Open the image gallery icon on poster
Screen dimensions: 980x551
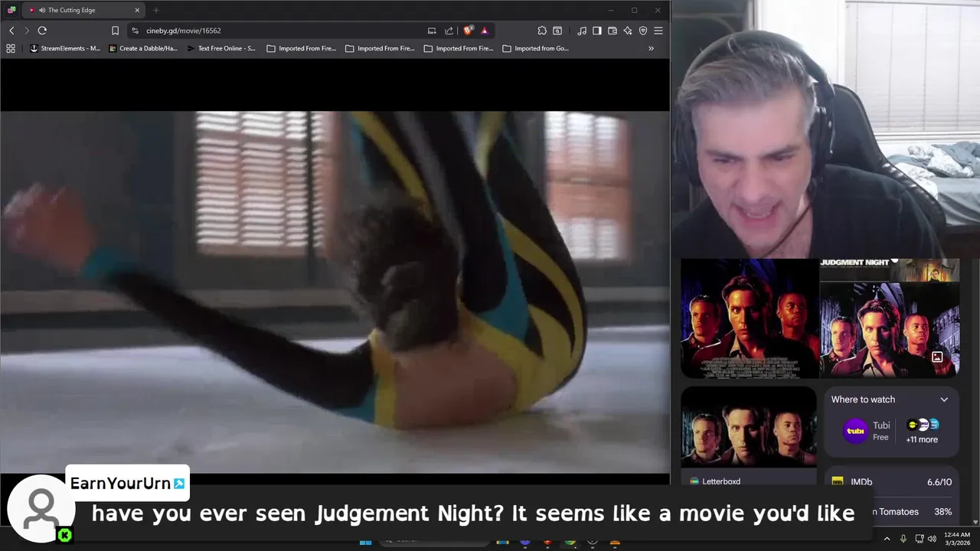937,357
